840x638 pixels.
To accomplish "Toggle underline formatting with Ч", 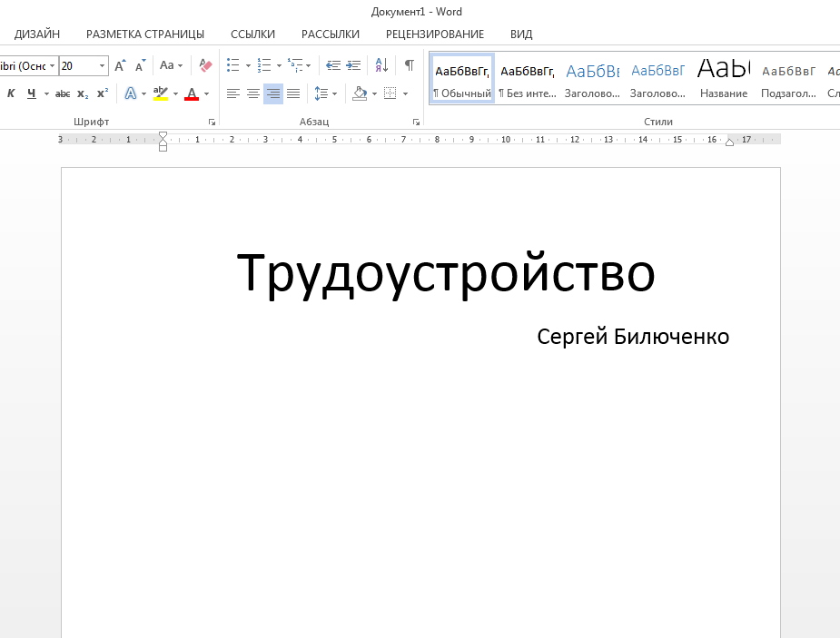I will coord(30,93).
